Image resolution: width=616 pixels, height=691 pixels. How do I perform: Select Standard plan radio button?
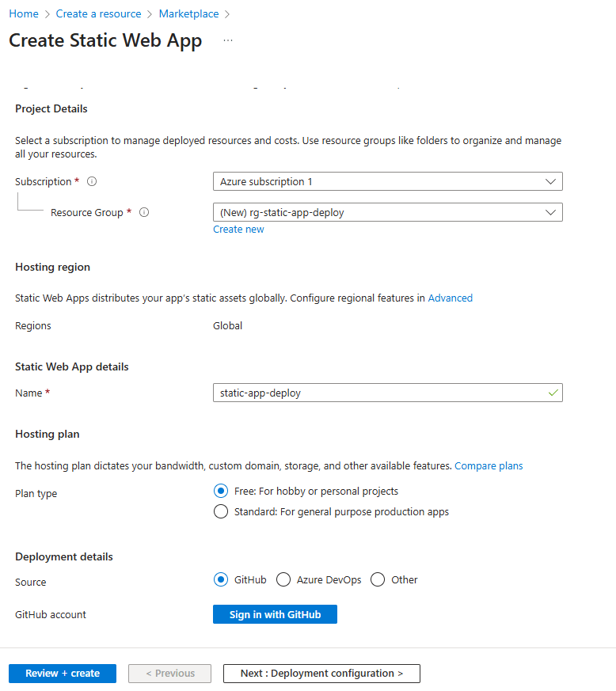221,511
